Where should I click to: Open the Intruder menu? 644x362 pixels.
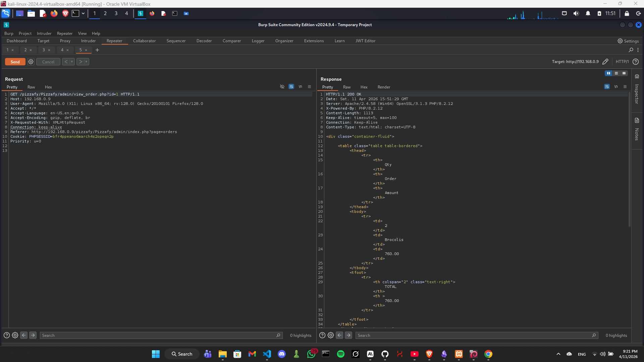click(44, 34)
